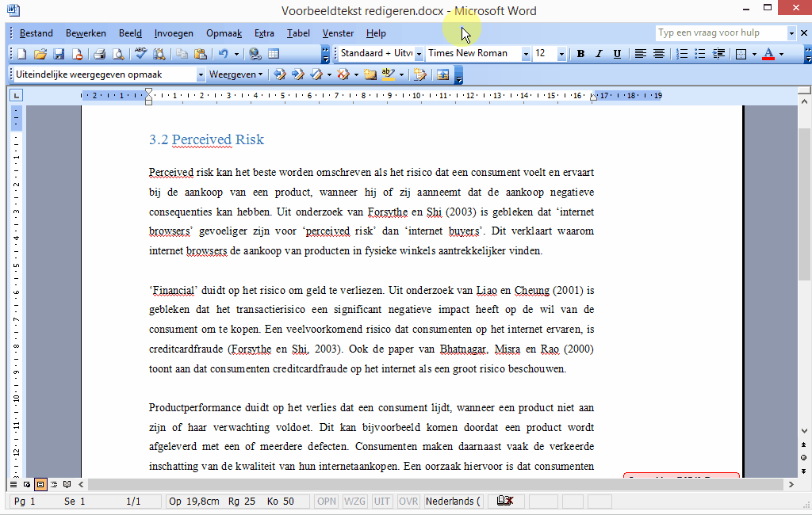Expand the Uiteindelijke weergegeven opmaak dropdown
Viewport: 812px width, 515px height.
[x=201, y=75]
